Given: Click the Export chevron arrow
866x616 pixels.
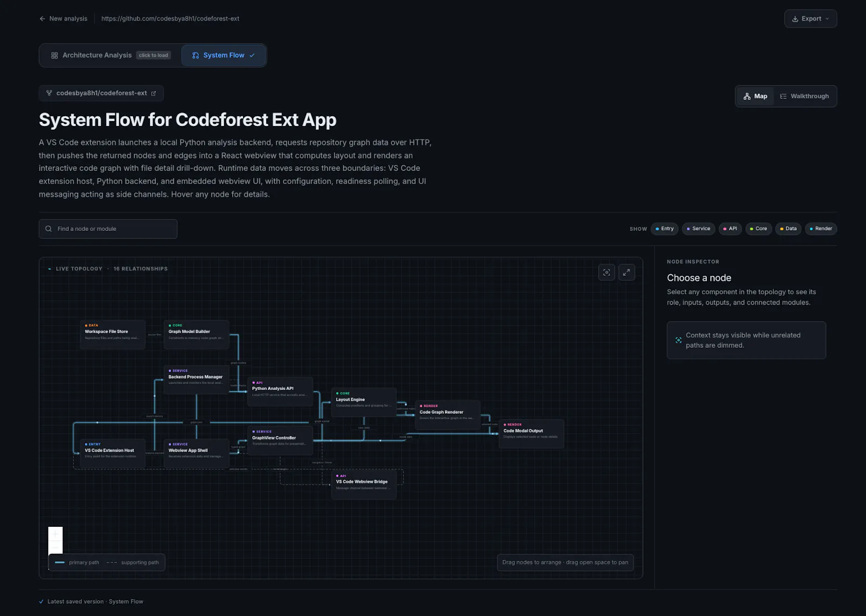Looking at the screenshot, I should coord(827,18).
